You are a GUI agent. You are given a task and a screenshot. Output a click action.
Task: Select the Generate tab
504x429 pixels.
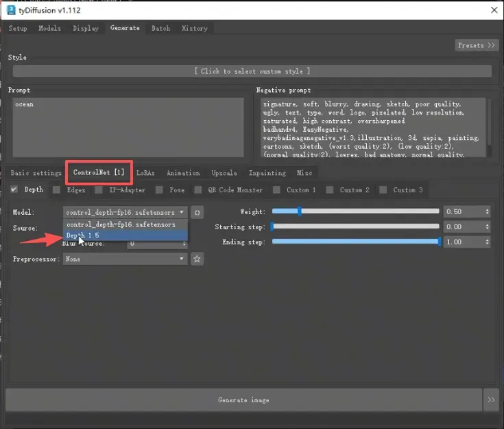(125, 28)
